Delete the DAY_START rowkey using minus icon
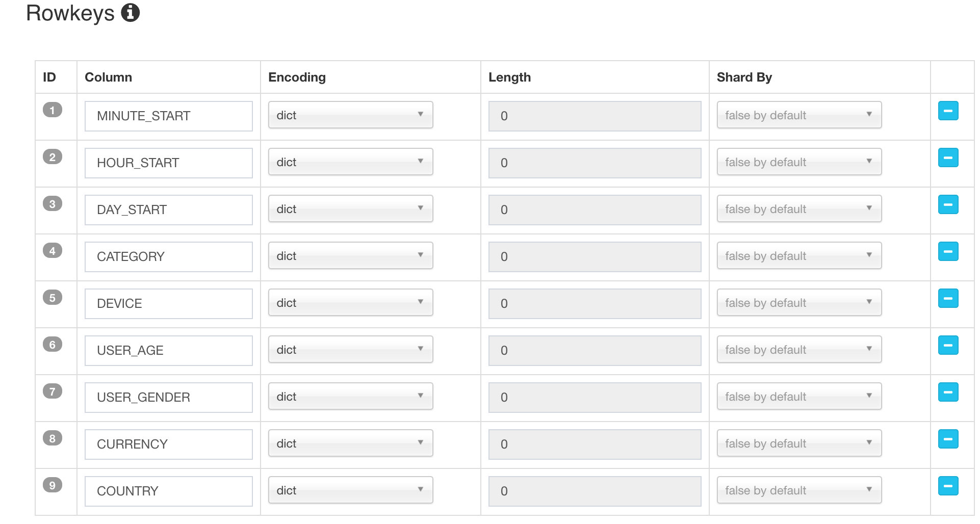Image resolution: width=980 pixels, height=524 pixels. point(948,204)
